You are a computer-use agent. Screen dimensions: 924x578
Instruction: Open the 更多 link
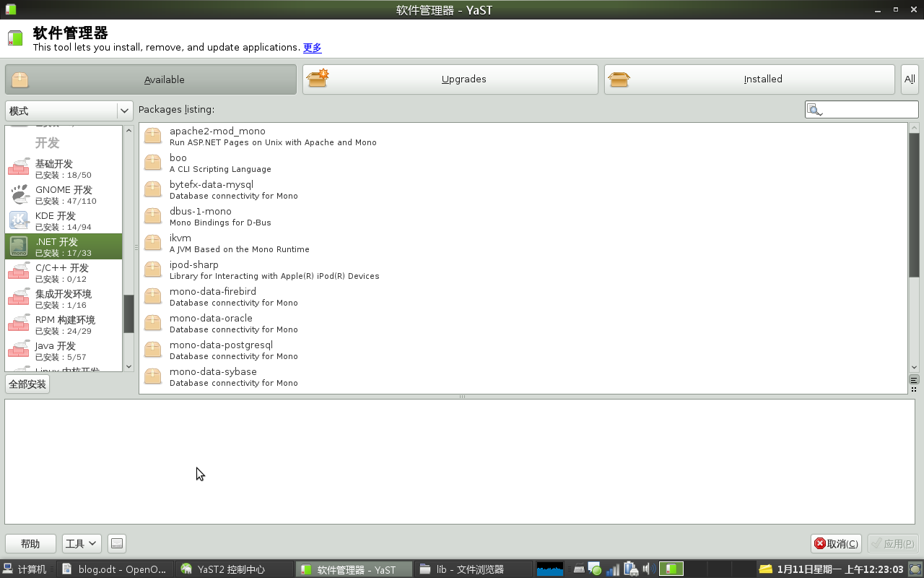tap(313, 48)
